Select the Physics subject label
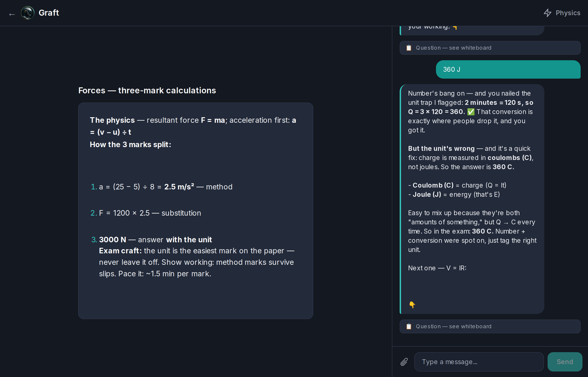 [568, 13]
